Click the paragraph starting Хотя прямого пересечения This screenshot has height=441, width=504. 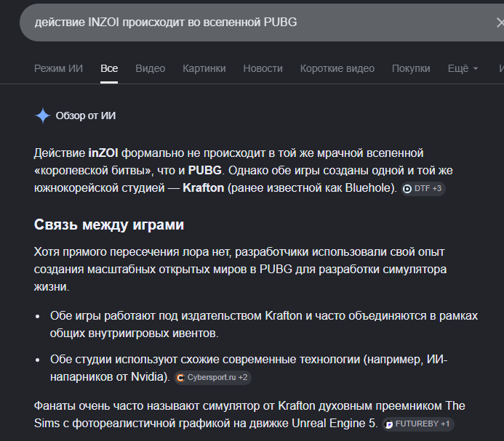240,269
